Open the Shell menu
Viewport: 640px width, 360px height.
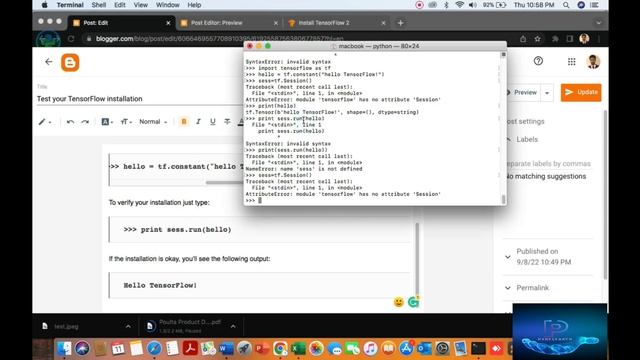coord(98,5)
